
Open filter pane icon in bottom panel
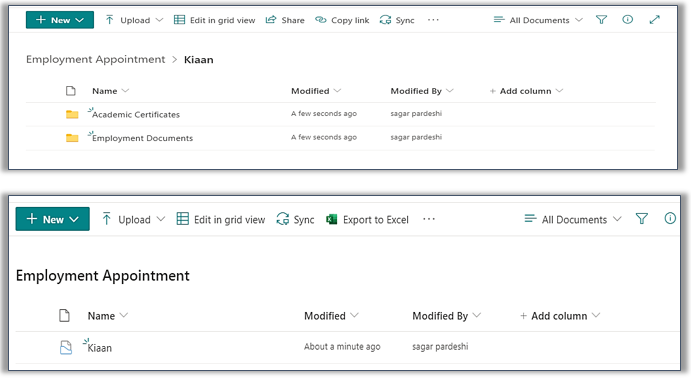(642, 219)
